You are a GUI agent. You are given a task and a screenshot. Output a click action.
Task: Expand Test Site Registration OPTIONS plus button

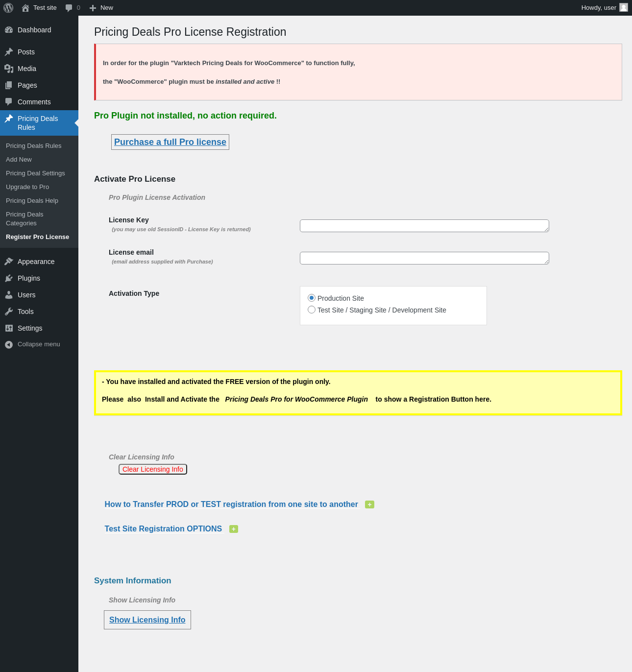pos(234,529)
